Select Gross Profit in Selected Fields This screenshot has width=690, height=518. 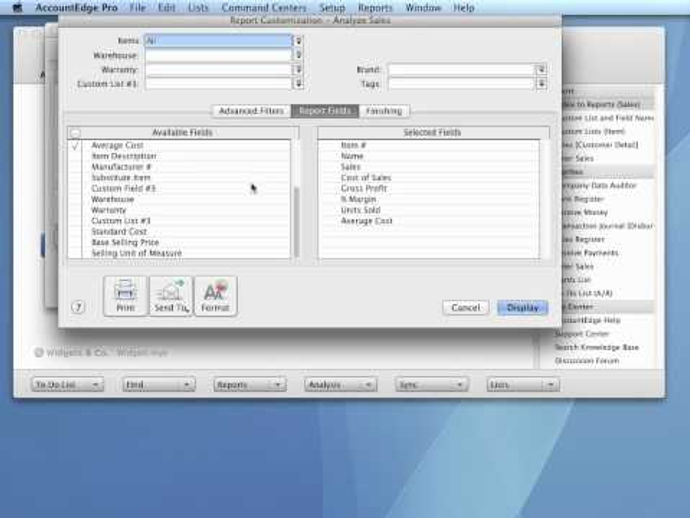(x=363, y=188)
